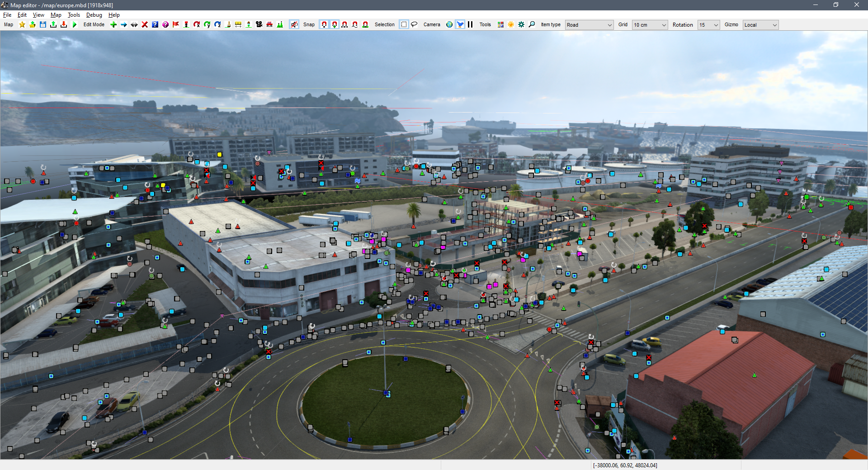The width and height of the screenshot is (868, 470).
Task: Select the green plus new item tool
Action: tap(113, 25)
